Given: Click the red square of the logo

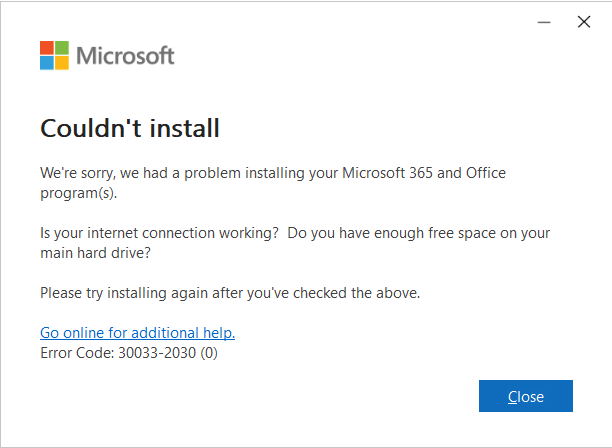Looking at the screenshot, I should click(47, 48).
